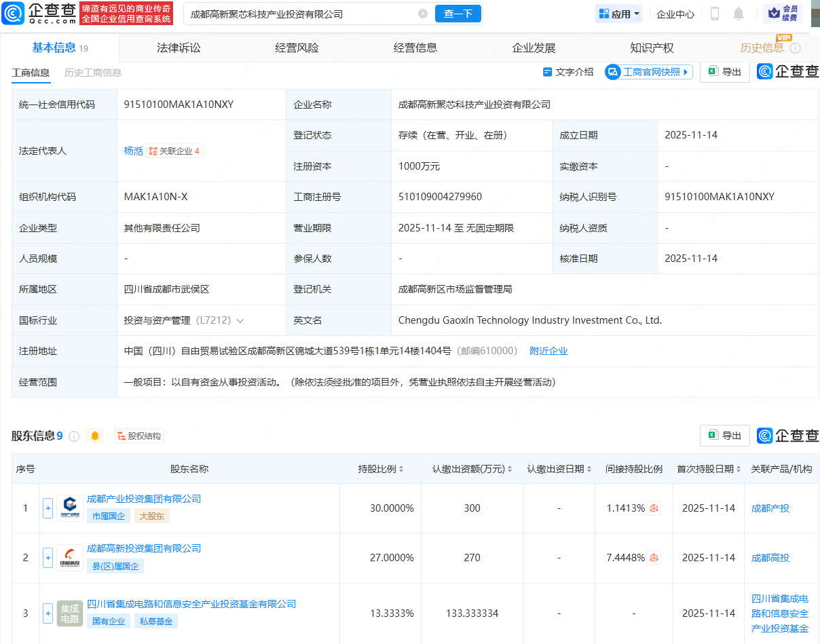Open the mobile phone app icon
Viewport: 820px width, 644px height.
[714, 14]
